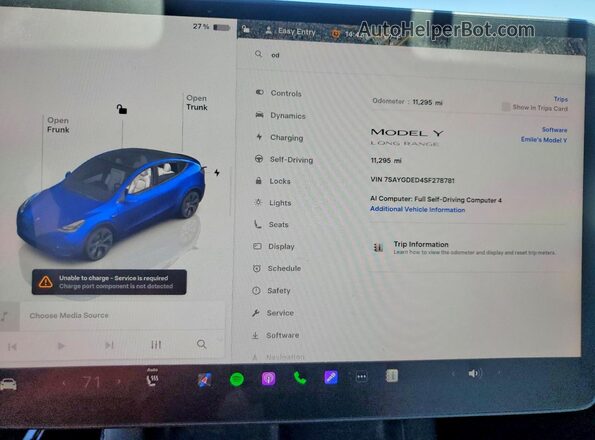Open the dashcam app icon in dock
The image size is (595, 440).
pyautogui.click(x=392, y=376)
